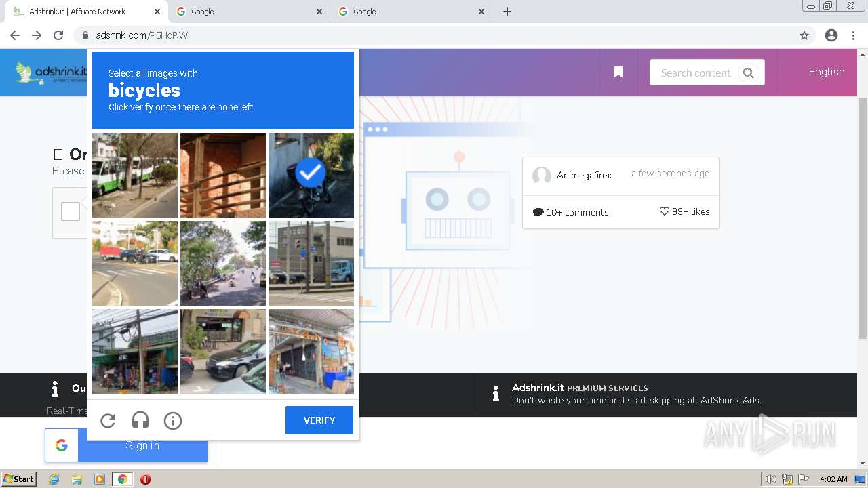
Task: Switch to the first Google tab
Action: 250,12
